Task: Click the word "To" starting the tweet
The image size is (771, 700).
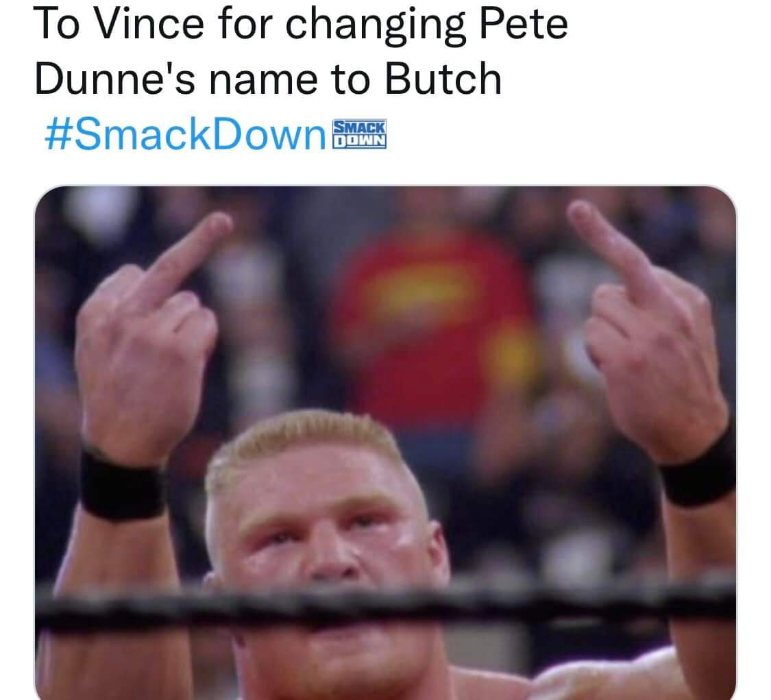Action: (57, 24)
